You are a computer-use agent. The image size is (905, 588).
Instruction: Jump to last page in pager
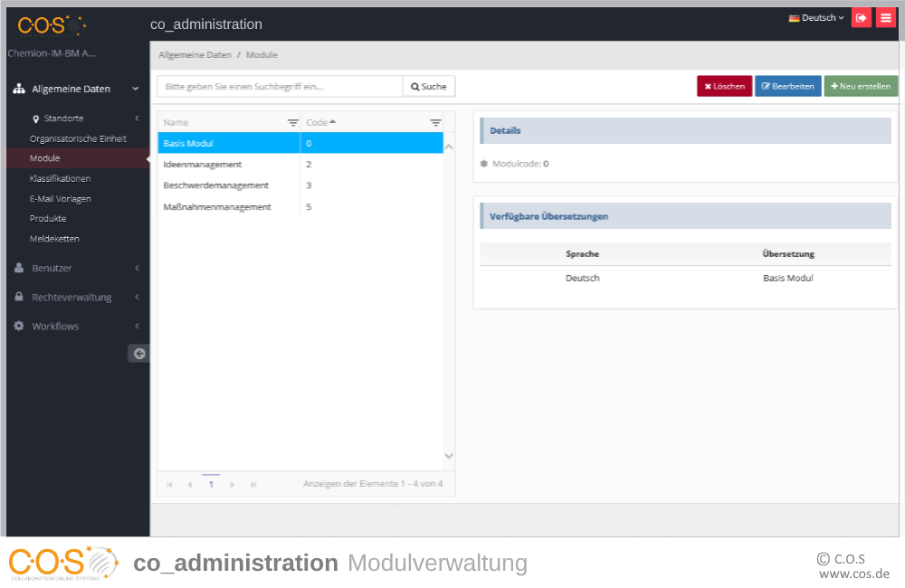tap(253, 485)
